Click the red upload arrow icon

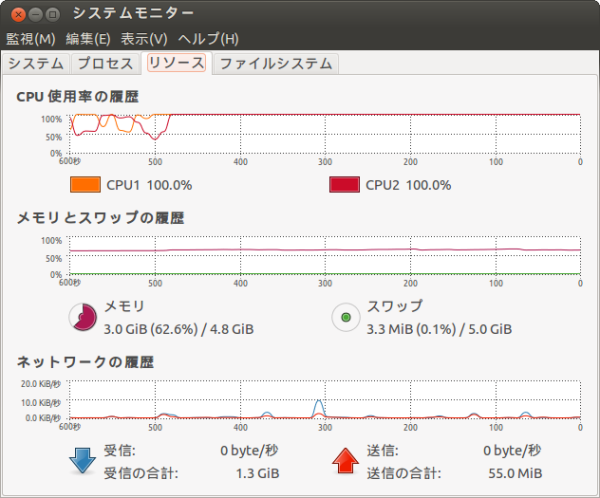point(345,461)
